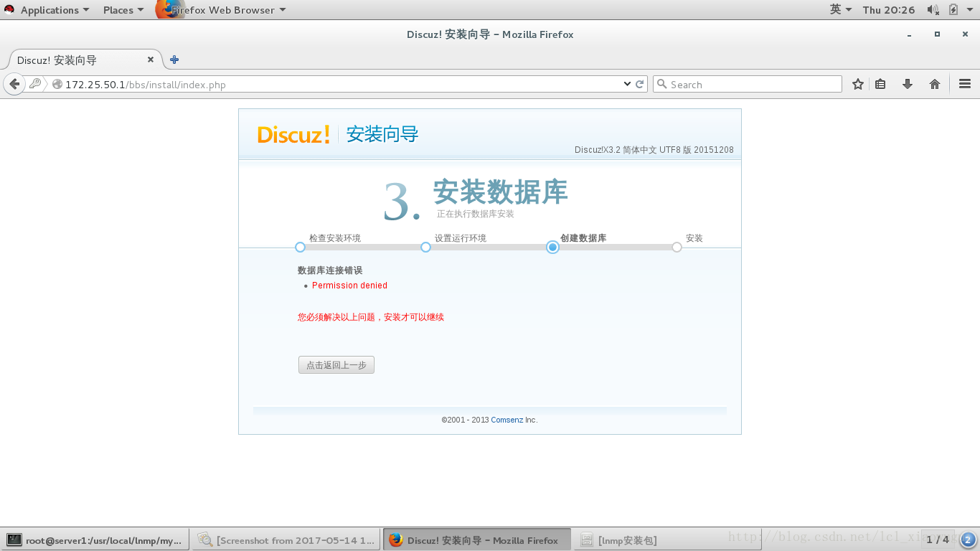The height and width of the screenshot is (551, 980).
Task: Click the 数据库连接错误 heading
Action: [x=330, y=270]
